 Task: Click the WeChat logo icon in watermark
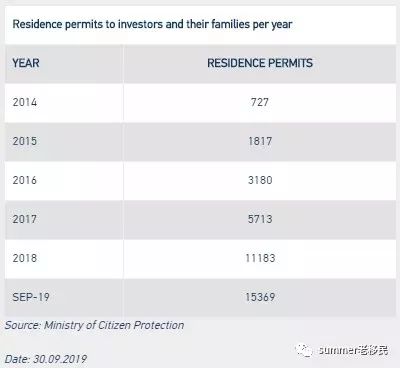point(304,350)
